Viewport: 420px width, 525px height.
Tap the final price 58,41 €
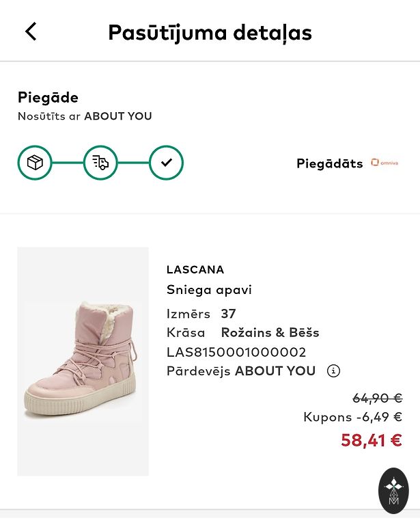pos(372,440)
